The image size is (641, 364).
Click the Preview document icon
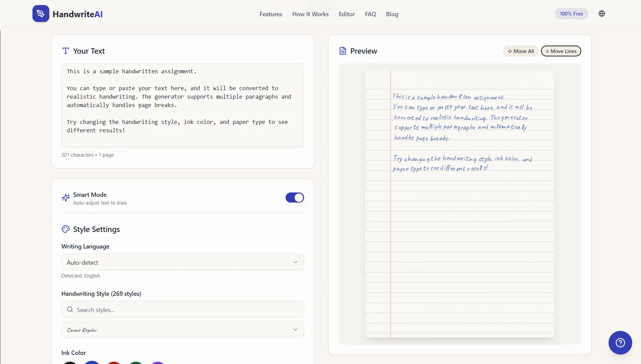pyautogui.click(x=343, y=51)
